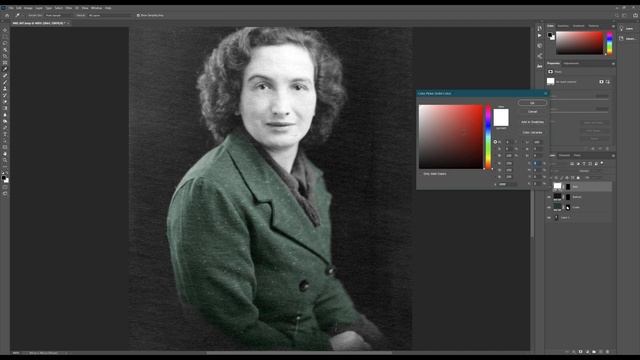The width and height of the screenshot is (640, 360).
Task: Open the Learn panel lightbulb icon
Action: click(621, 29)
